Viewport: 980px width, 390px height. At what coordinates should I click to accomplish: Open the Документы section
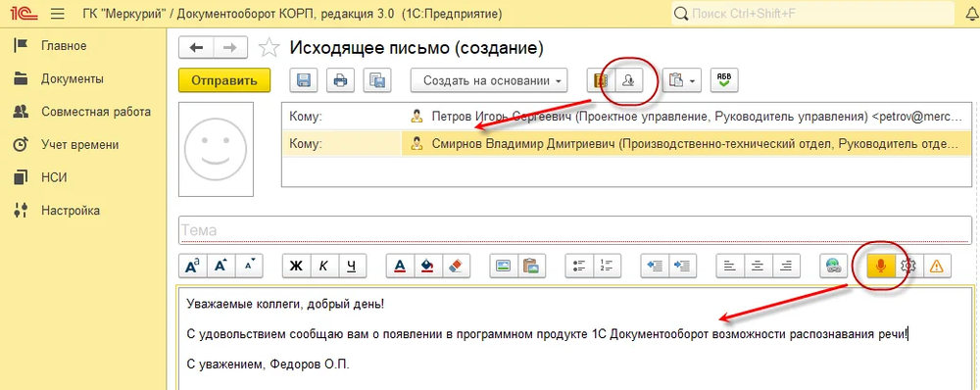tap(73, 78)
